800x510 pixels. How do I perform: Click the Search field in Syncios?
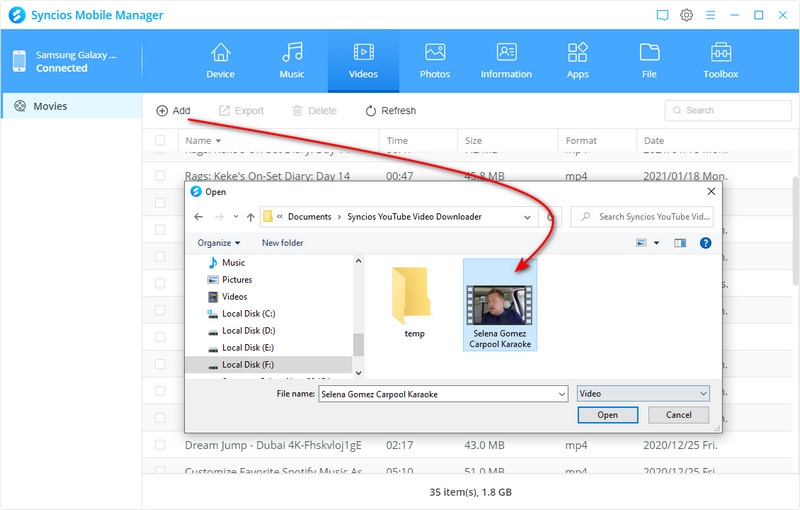(x=728, y=110)
